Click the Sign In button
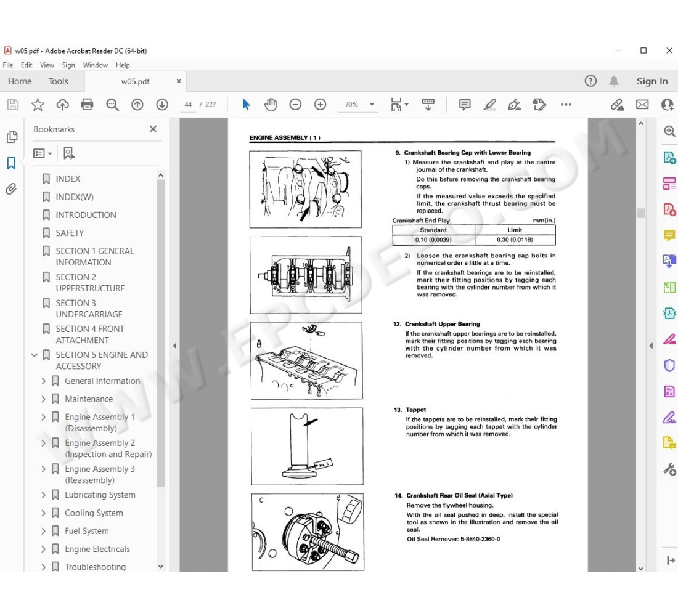Image resolution: width=678 pixels, height=616 pixels. (651, 81)
